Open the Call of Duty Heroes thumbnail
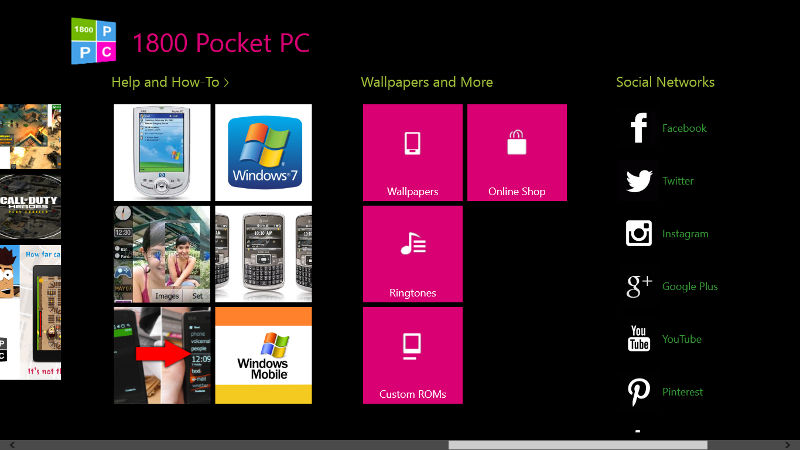Image resolution: width=800 pixels, height=450 pixels. pyautogui.click(x=30, y=207)
